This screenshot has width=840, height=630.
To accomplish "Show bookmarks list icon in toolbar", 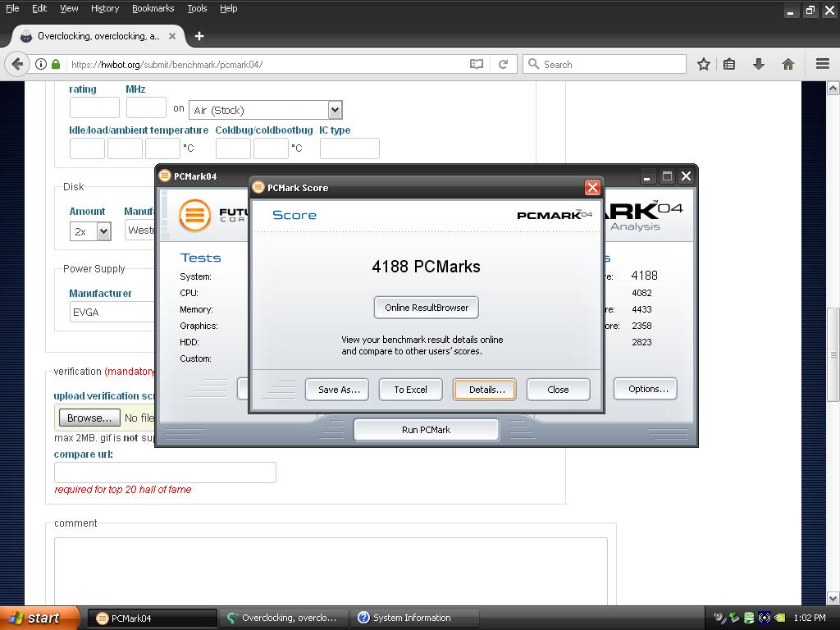I will point(729,64).
